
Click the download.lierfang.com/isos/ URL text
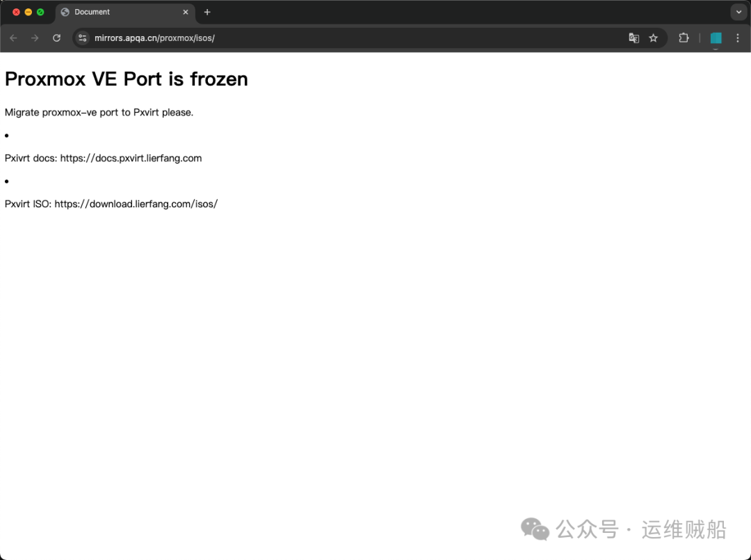136,204
